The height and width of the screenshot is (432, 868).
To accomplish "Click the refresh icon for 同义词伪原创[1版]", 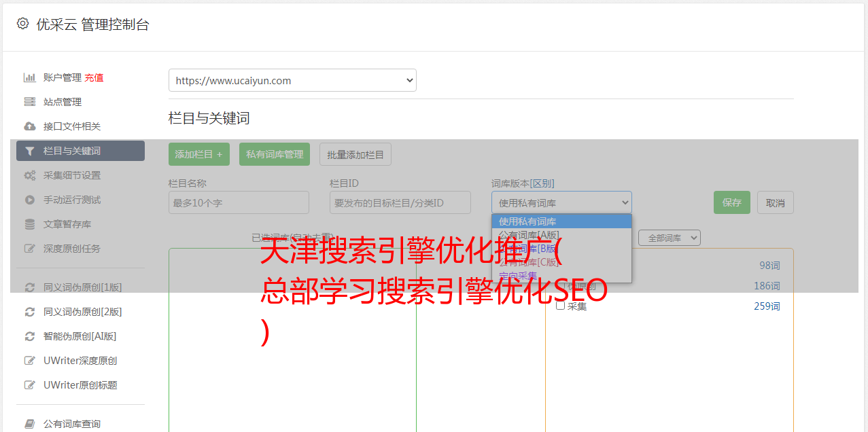I will pos(30,287).
